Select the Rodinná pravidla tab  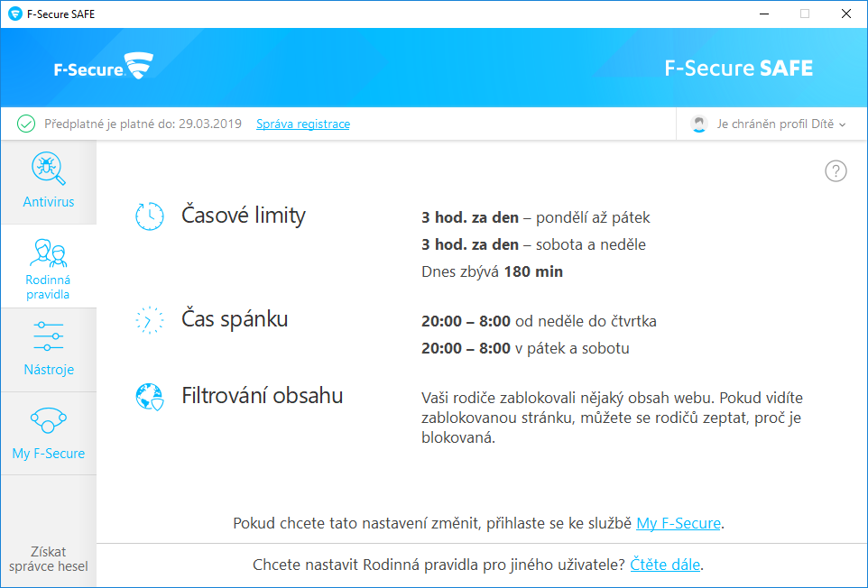click(49, 266)
